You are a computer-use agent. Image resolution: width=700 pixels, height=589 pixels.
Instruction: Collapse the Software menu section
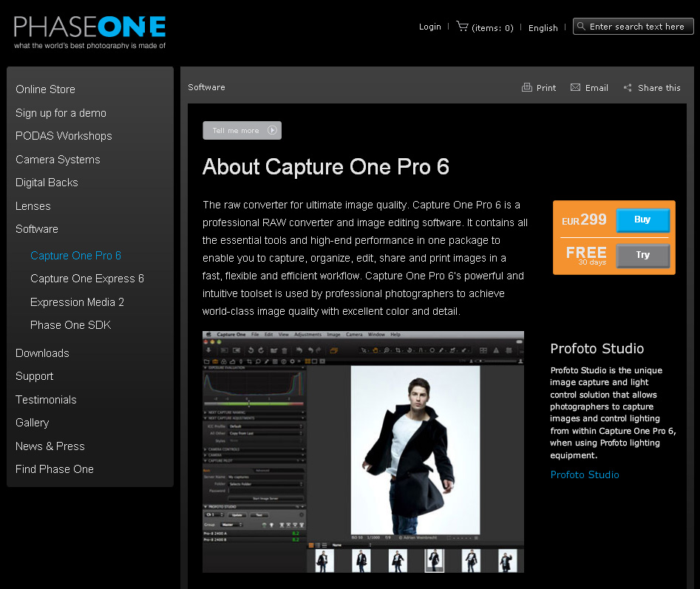tap(37, 229)
